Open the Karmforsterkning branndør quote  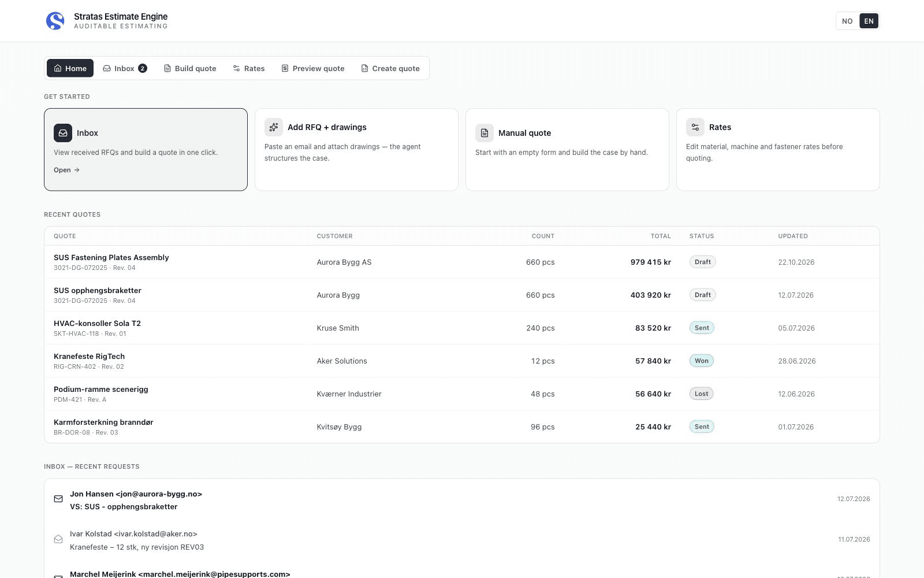461,427
